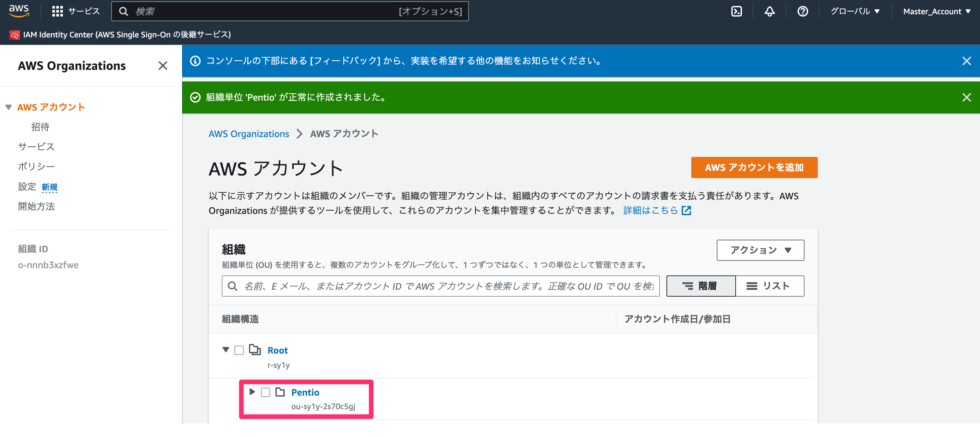Close the AWS Organizations sidebar panel
Image resolution: width=980 pixels, height=437 pixels.
[x=163, y=66]
